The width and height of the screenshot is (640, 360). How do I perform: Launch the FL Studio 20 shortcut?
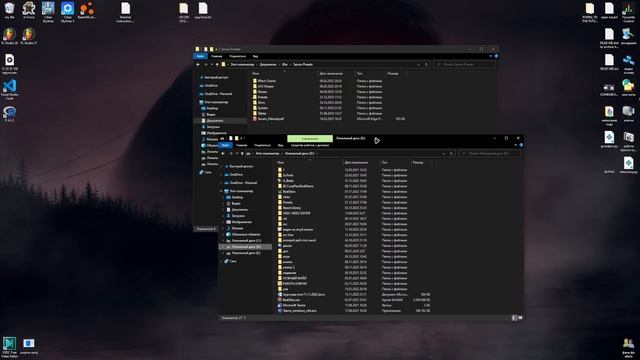[9, 36]
